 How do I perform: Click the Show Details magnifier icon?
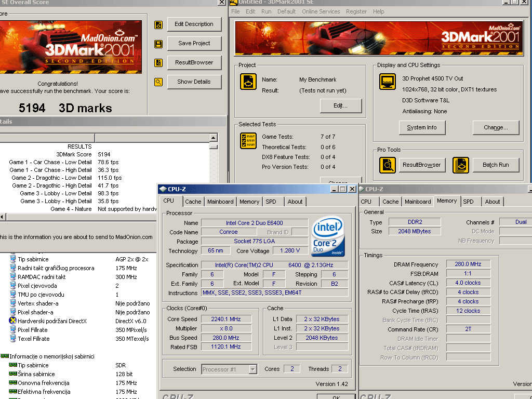tap(158, 82)
